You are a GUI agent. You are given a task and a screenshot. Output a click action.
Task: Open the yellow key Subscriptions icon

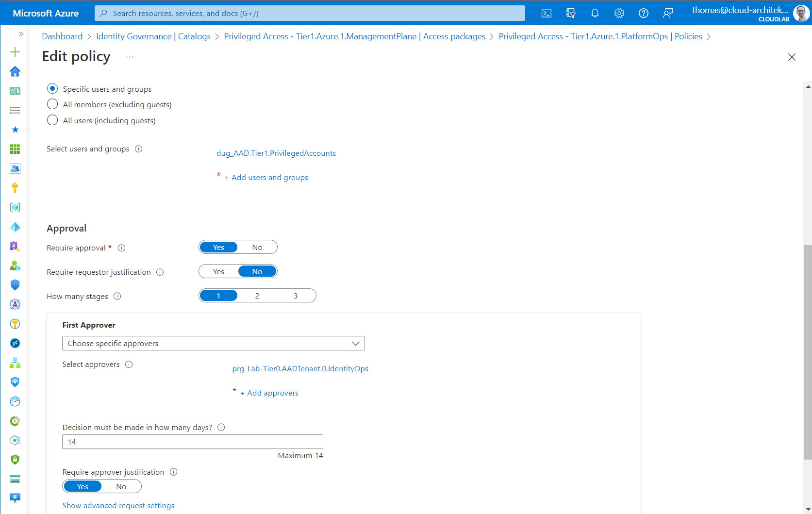[x=15, y=188]
